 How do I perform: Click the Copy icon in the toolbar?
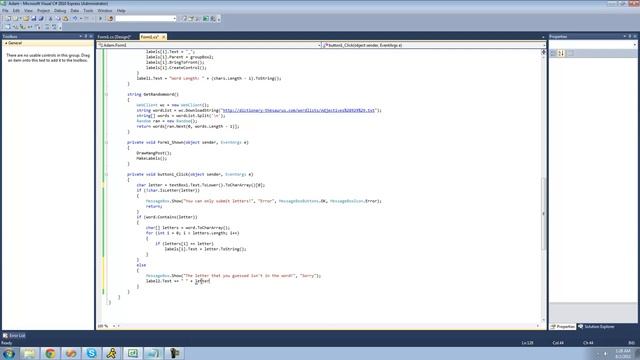pos(58,19)
